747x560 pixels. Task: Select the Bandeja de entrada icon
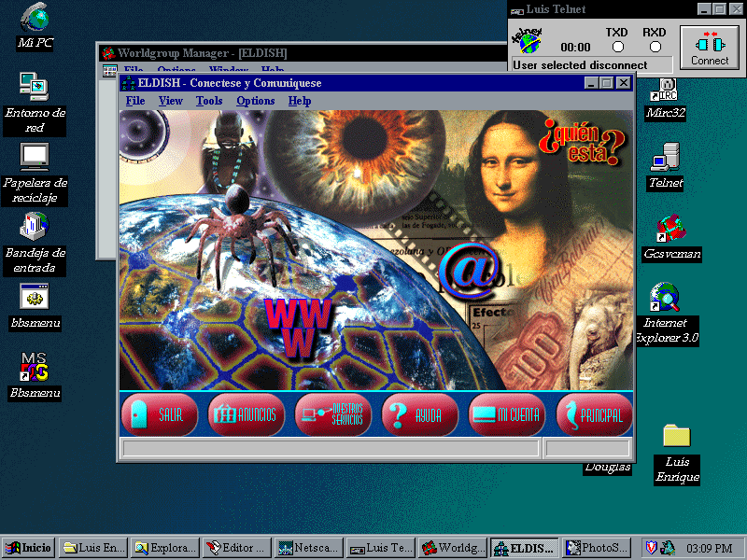pyautogui.click(x=35, y=226)
